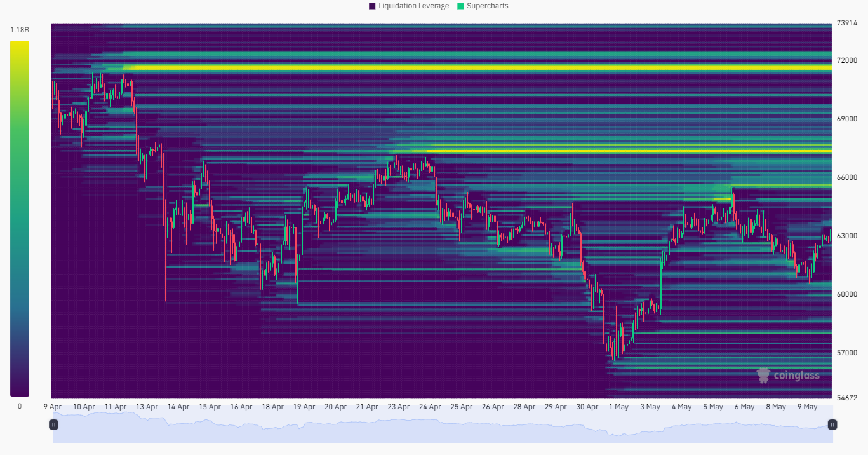This screenshot has height=455, width=868.
Task: Click the 3 May date label
Action: coord(650,407)
